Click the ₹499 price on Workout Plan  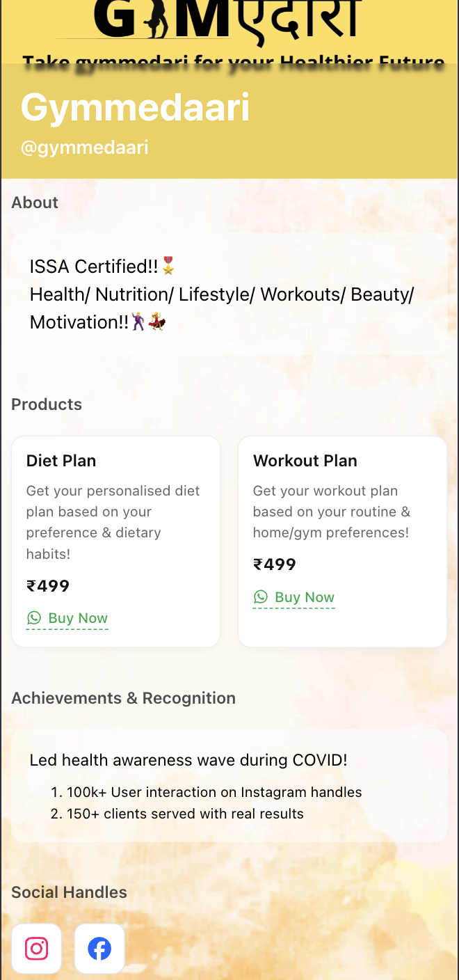pos(275,564)
